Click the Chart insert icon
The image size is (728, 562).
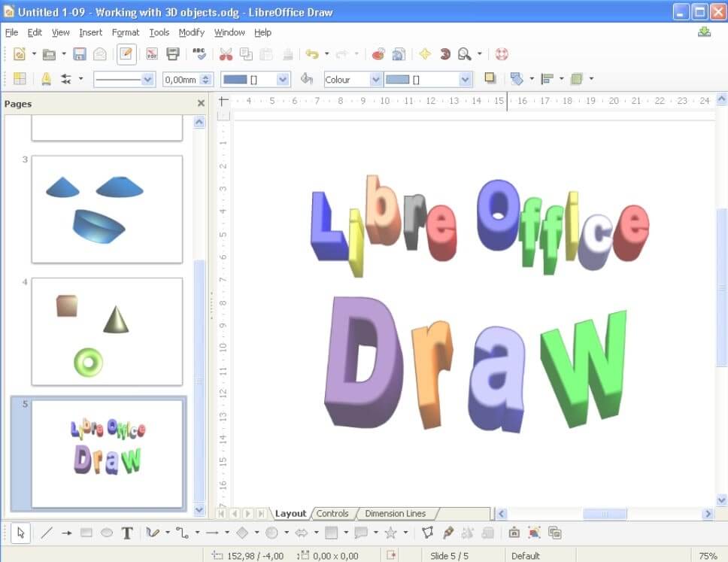(x=379, y=54)
